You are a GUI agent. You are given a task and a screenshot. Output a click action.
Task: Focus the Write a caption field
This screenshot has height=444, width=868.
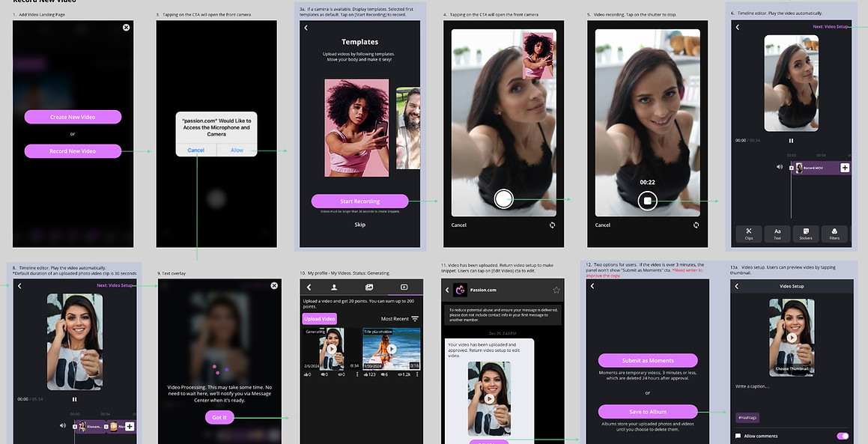pos(792,386)
